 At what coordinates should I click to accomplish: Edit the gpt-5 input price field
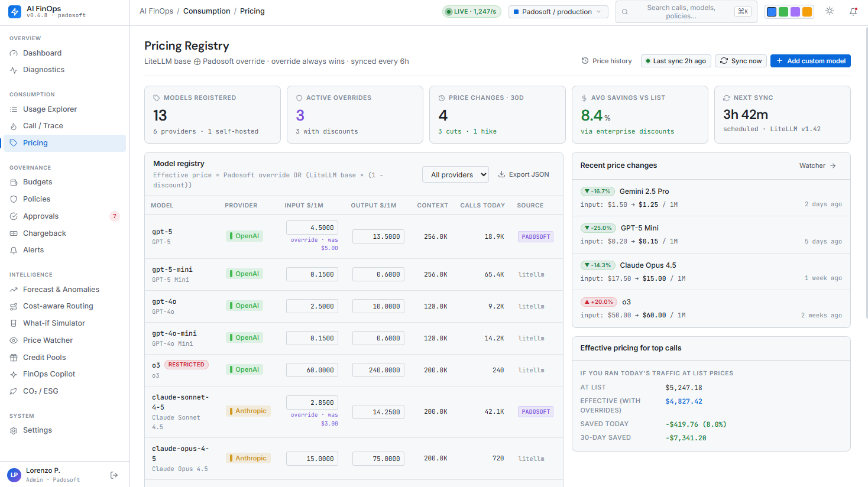point(312,228)
